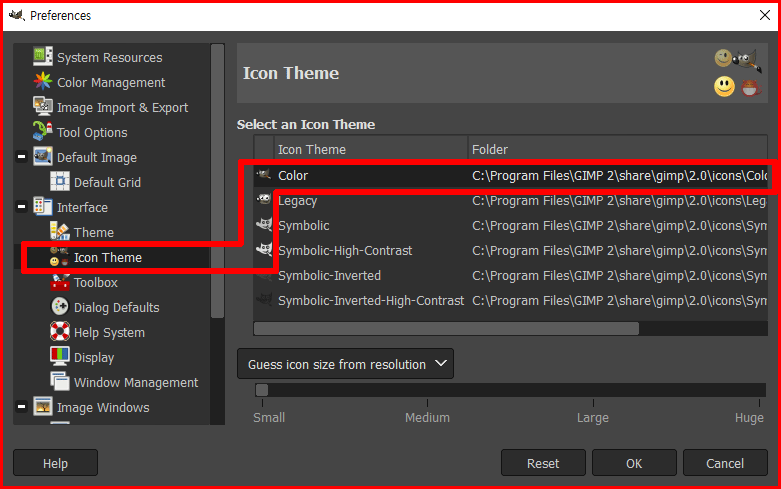
Task: Open the Toolbox preferences page
Action: coord(96,282)
